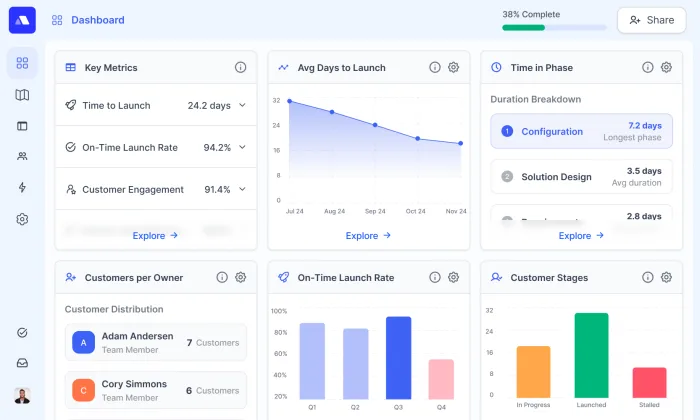The width and height of the screenshot is (700, 420).
Task: Open Adam Andersen's customer entry
Action: click(156, 342)
